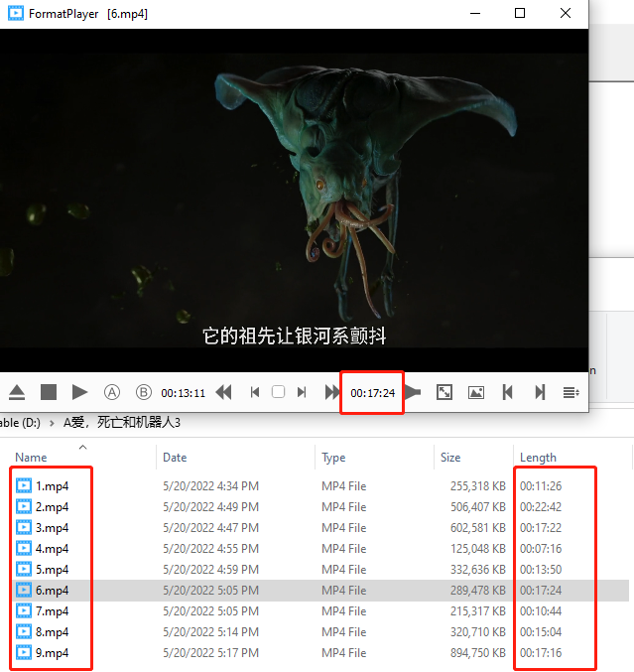Click length 00:15:04 of 8.mp4

pos(541,631)
